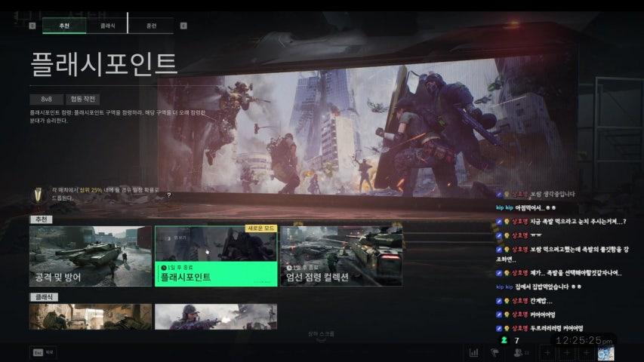Image resolution: width=644 pixels, height=362 pixels.
Task: Select the 엄선 점령 컬렉션 mode card
Action: point(341,256)
